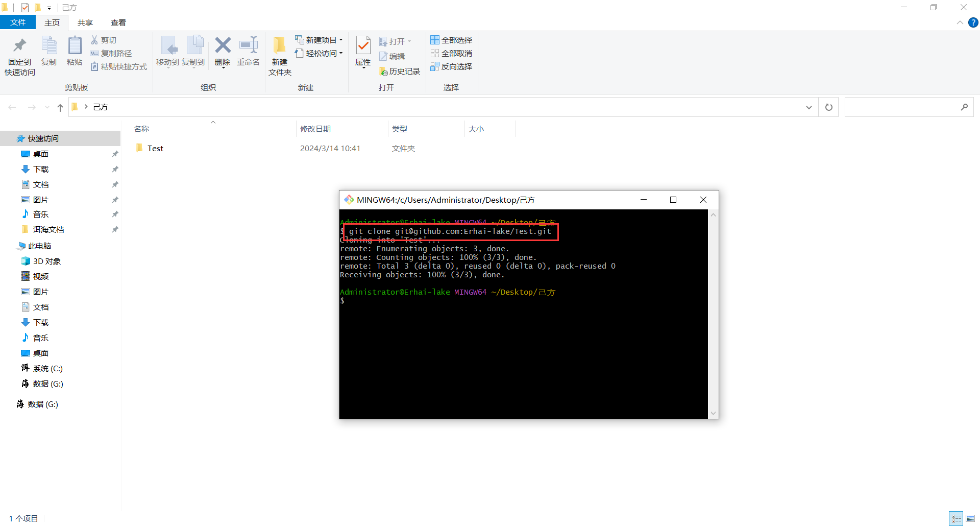Click the Delete red X icon
The height and width of the screenshot is (526, 980).
[223, 46]
